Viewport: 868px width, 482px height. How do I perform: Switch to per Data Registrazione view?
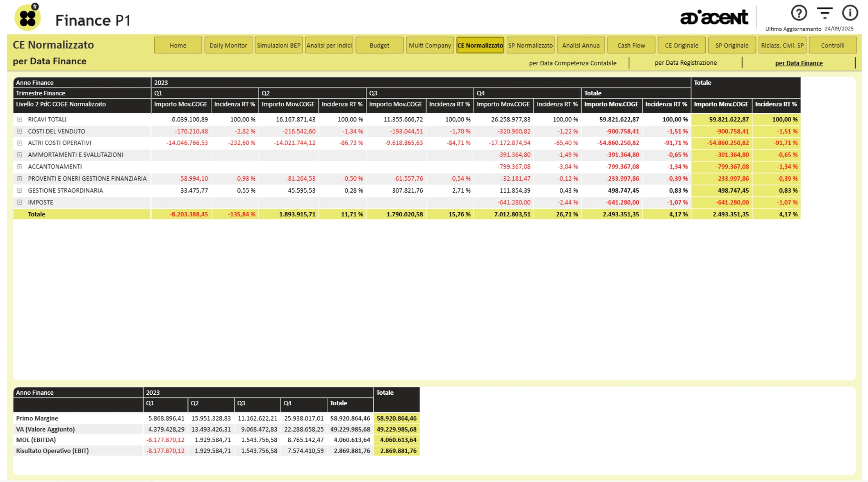click(x=686, y=63)
